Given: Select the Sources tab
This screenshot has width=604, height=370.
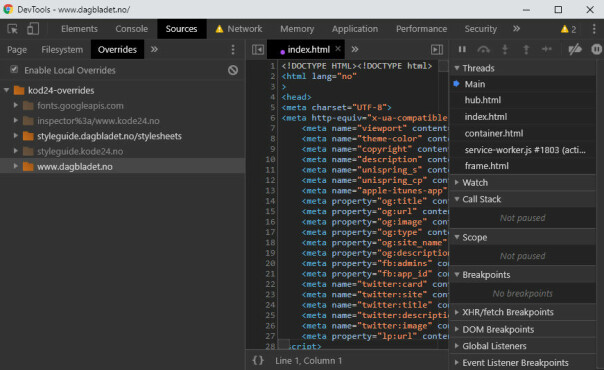Looking at the screenshot, I should click(x=181, y=29).
